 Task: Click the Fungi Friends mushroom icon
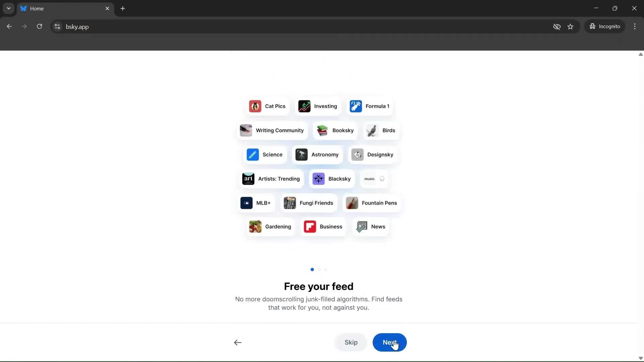290,203
